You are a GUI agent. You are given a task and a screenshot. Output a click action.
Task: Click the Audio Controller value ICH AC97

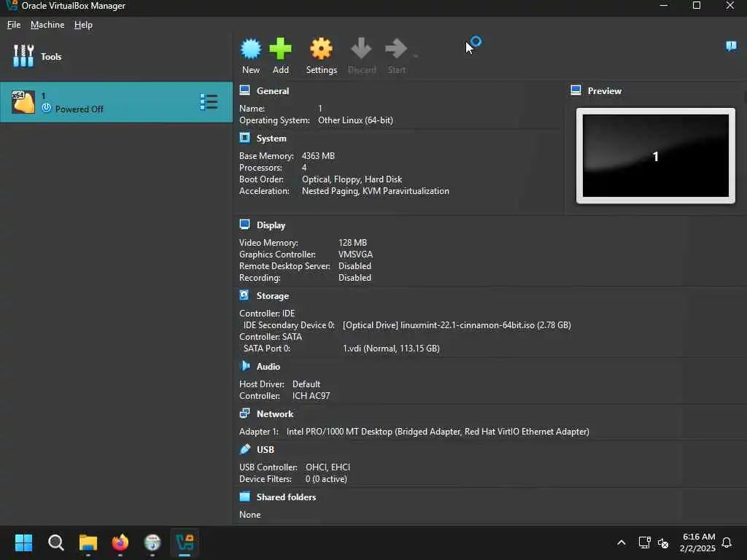point(311,396)
